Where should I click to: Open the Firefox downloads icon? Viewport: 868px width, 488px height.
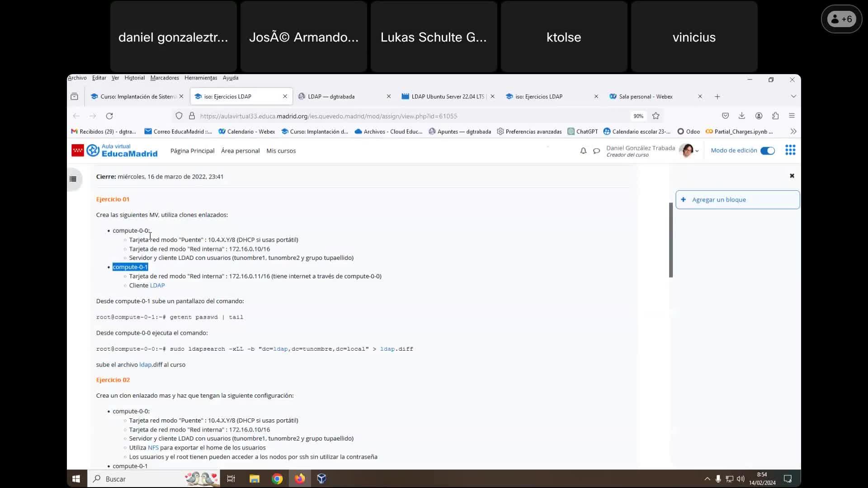[x=742, y=116]
